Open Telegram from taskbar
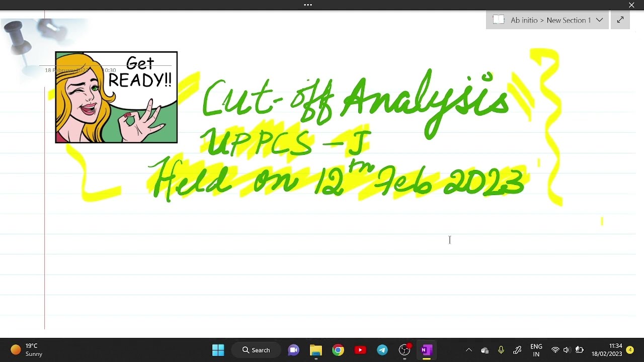 (x=382, y=350)
